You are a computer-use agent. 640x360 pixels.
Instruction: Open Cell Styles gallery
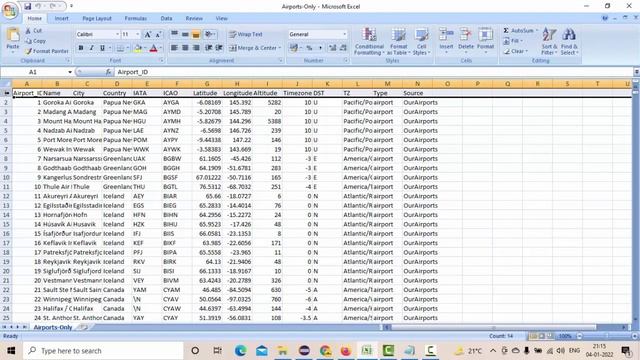pyautogui.click(x=421, y=41)
